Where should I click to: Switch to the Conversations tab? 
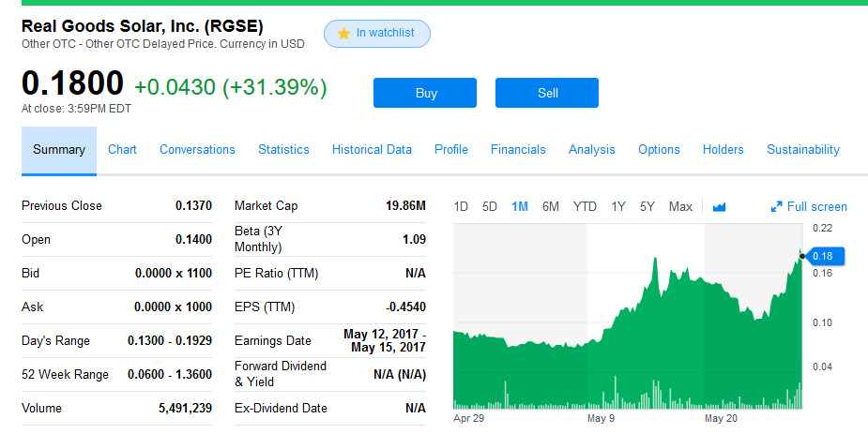point(197,150)
